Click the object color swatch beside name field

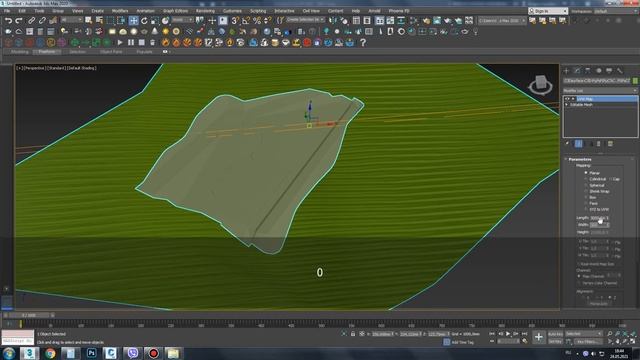[635, 81]
